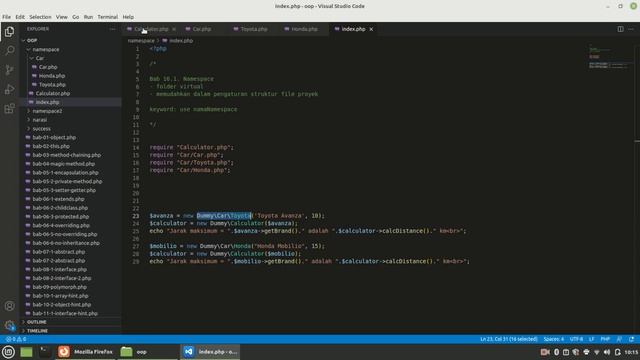Image resolution: width=640 pixels, height=360 pixels.
Task: Click the UTF-8 encoding selector
Action: 576,339
